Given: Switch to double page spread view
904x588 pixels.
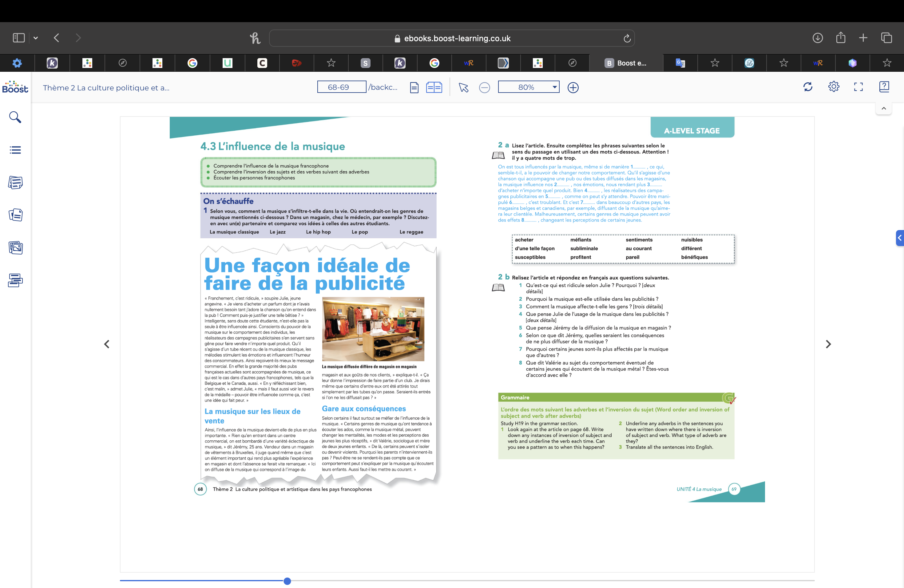Looking at the screenshot, I should (434, 87).
